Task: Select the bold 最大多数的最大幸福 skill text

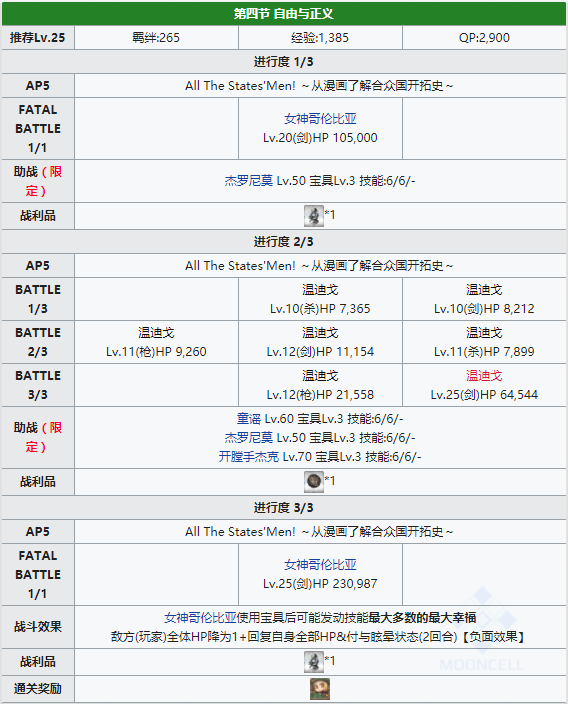Action: 422,618
